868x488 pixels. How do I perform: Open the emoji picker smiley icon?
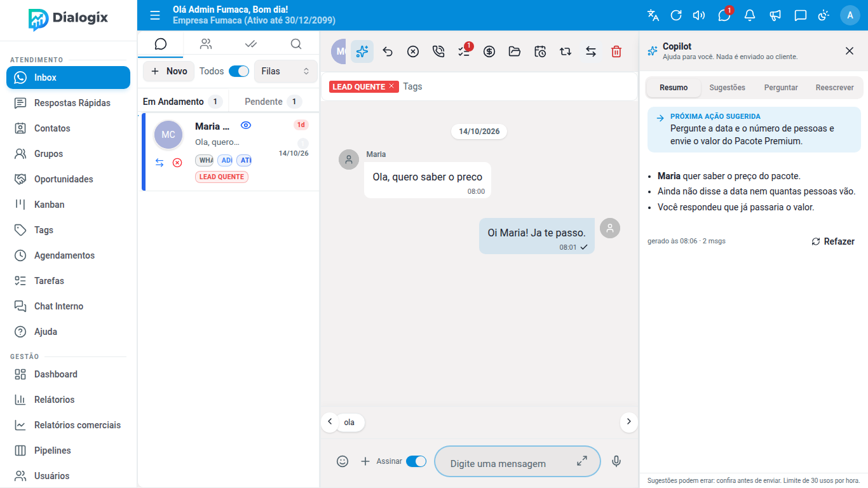[x=342, y=461]
